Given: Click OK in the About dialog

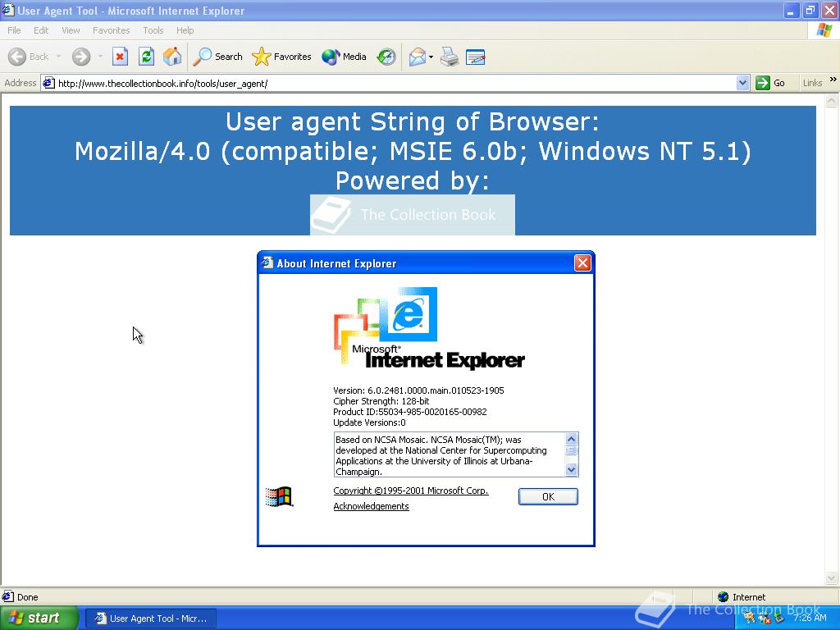Looking at the screenshot, I should pos(548,496).
